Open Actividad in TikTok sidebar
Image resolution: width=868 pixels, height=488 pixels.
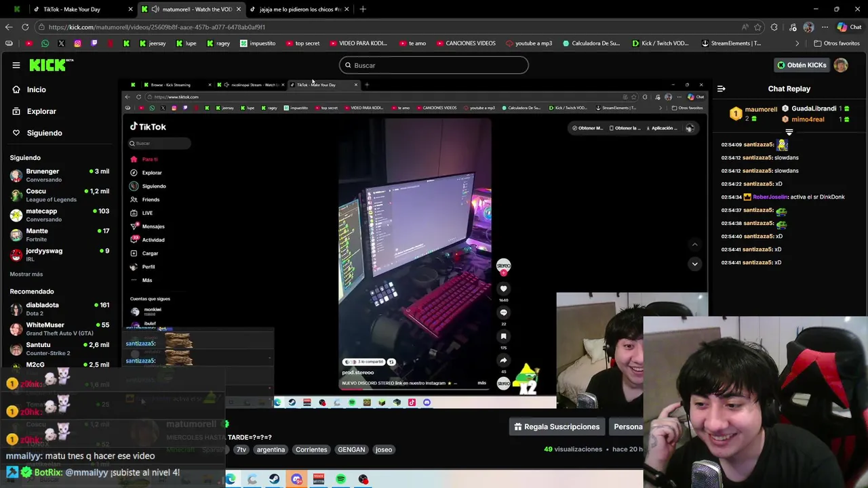click(148, 240)
